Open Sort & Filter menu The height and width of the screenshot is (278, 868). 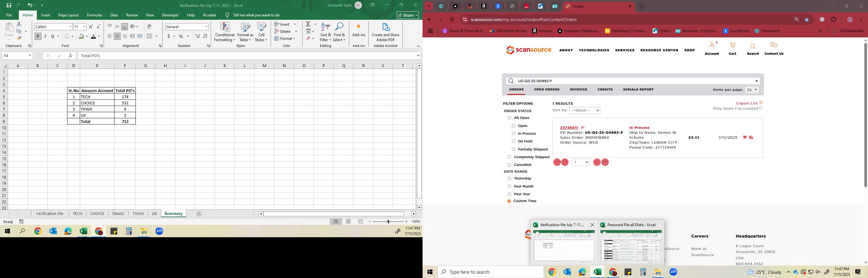point(325,32)
